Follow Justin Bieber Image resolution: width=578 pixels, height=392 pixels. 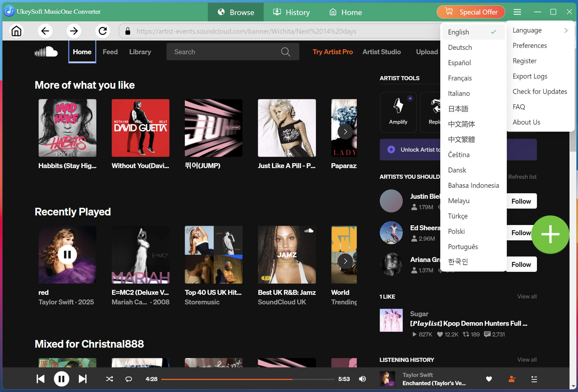[521, 201]
